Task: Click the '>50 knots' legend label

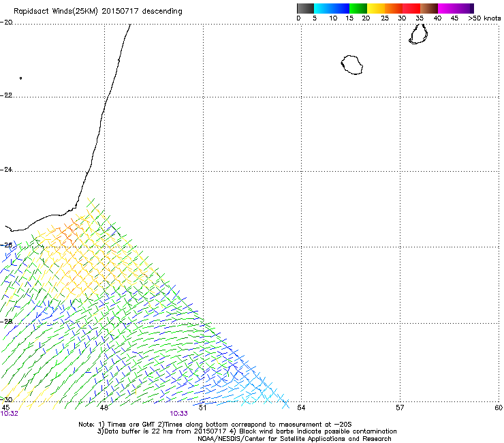Action: (484, 18)
